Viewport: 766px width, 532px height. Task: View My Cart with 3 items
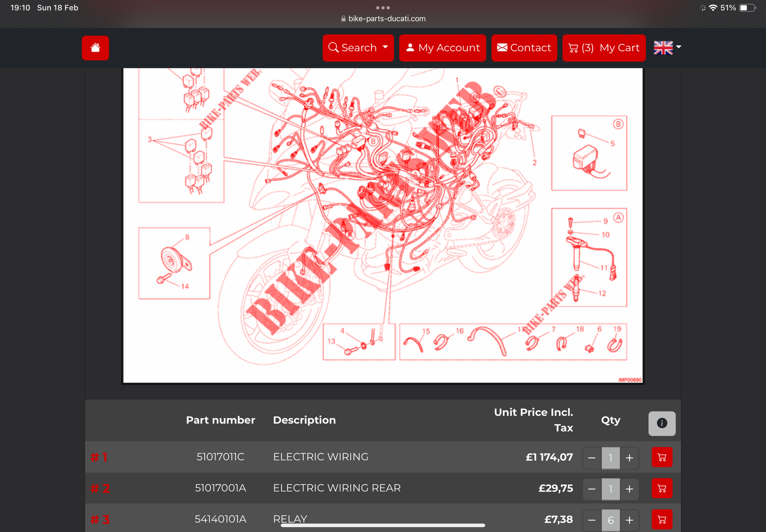point(604,48)
